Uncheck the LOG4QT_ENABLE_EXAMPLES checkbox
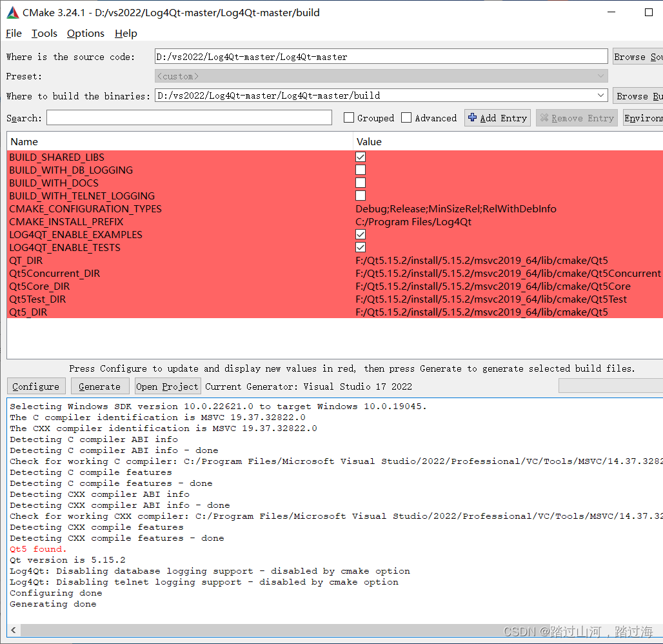The width and height of the screenshot is (663, 644). [x=361, y=234]
